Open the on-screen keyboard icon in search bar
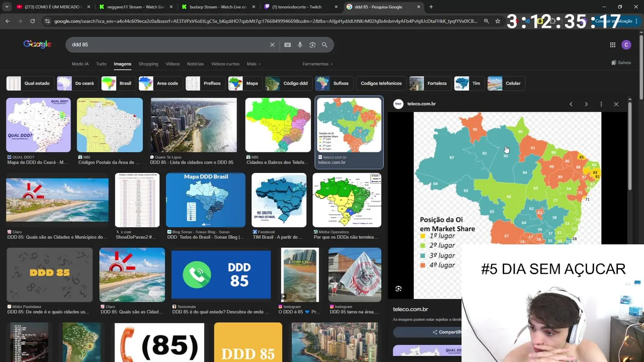Image resolution: width=644 pixels, height=362 pixels. tap(287, 45)
